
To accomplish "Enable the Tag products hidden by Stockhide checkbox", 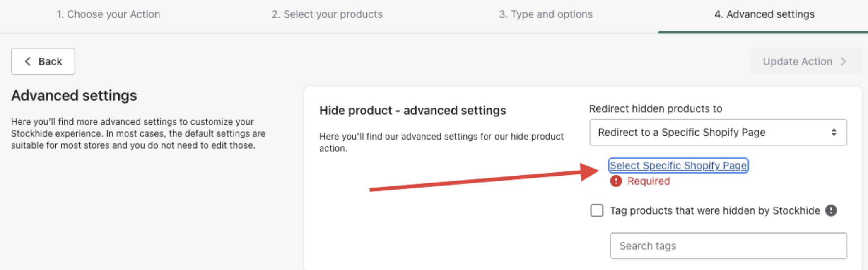I will (597, 210).
